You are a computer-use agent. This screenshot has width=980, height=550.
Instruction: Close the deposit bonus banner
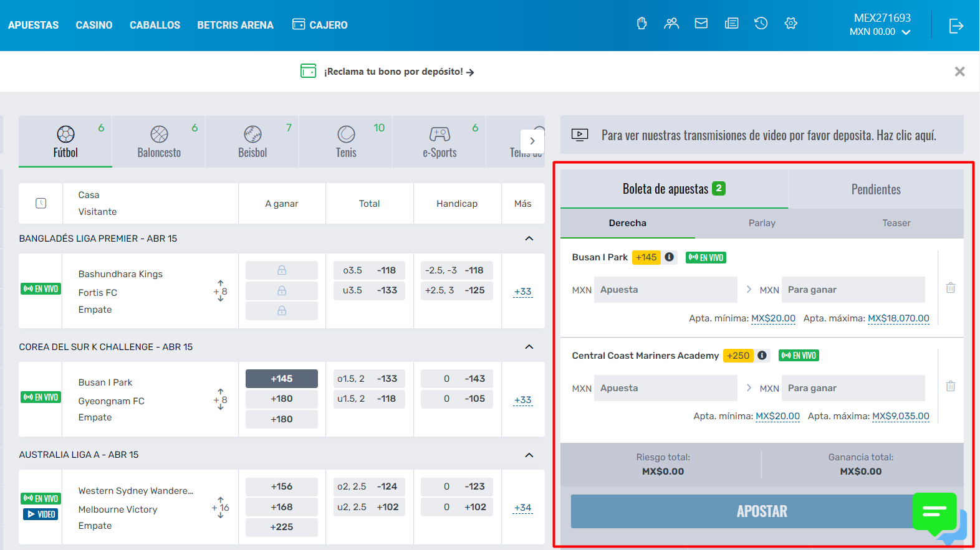pyautogui.click(x=960, y=72)
